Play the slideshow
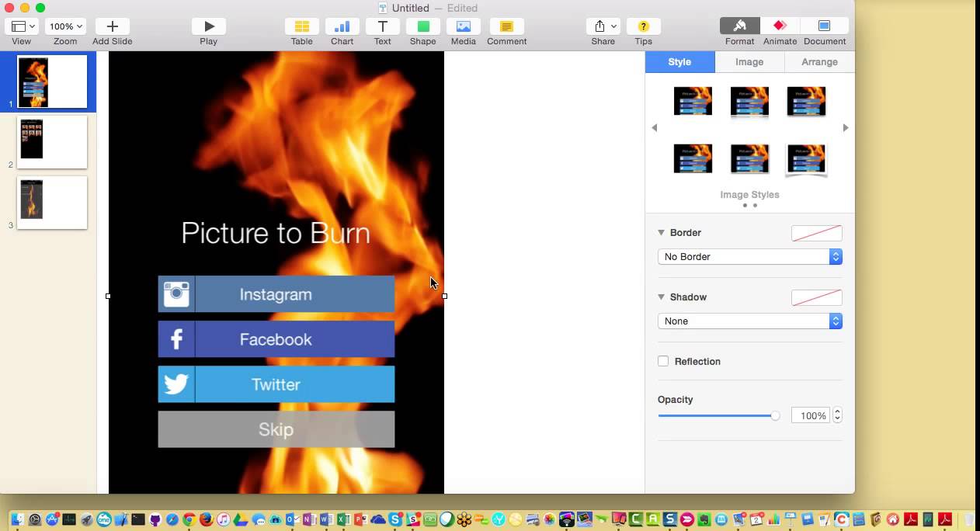The image size is (980, 531). pos(209,26)
